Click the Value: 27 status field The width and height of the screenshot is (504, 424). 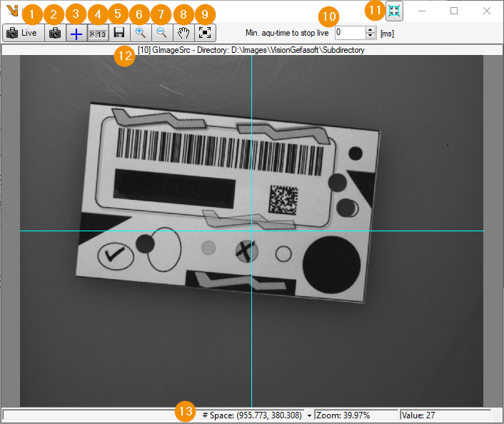click(x=445, y=415)
